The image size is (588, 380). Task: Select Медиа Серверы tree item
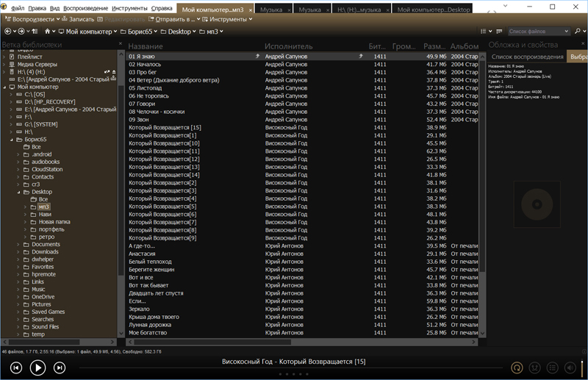click(37, 64)
